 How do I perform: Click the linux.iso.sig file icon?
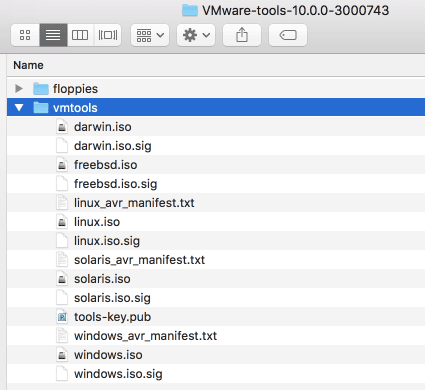(x=62, y=241)
